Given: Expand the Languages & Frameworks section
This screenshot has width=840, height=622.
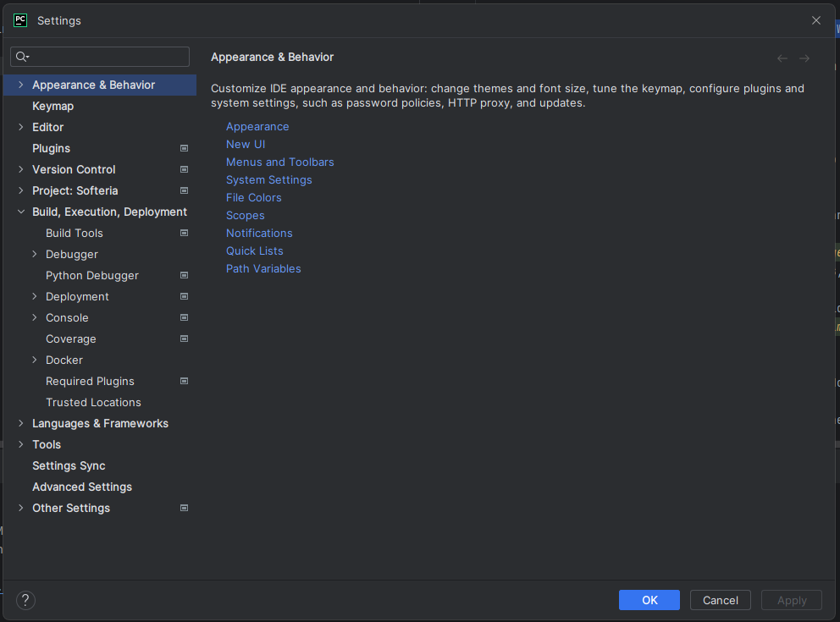Looking at the screenshot, I should click(x=21, y=423).
